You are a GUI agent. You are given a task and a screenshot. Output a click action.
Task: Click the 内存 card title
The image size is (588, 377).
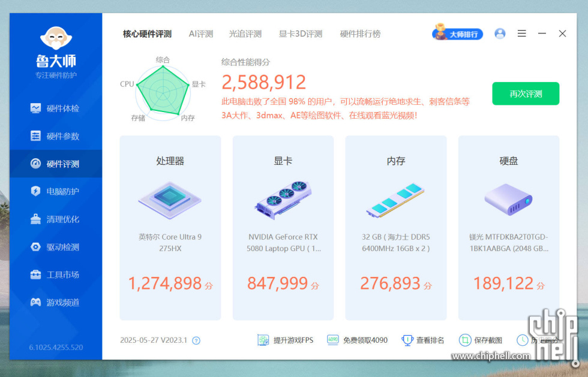(x=396, y=161)
